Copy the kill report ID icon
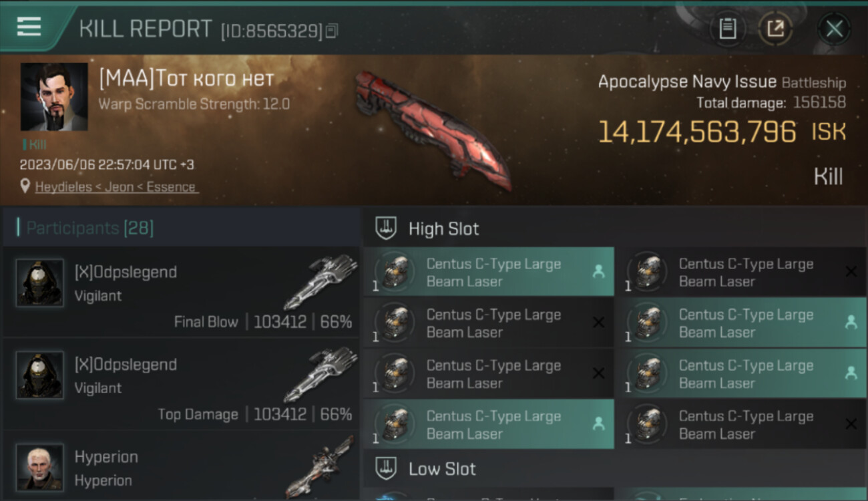 pyautogui.click(x=332, y=30)
